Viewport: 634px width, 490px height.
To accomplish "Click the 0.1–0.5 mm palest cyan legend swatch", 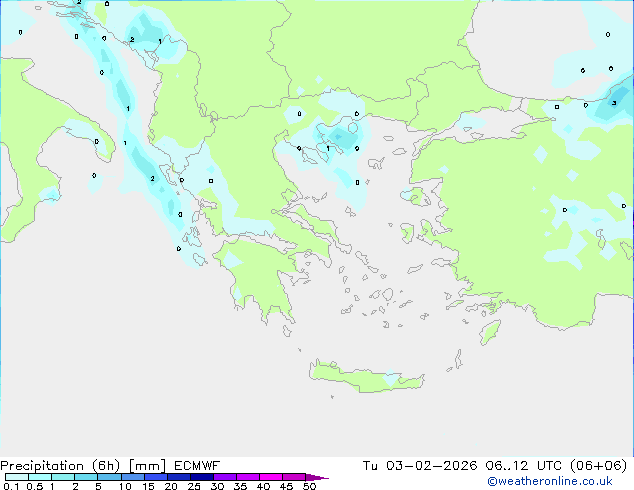I will coord(17,477).
